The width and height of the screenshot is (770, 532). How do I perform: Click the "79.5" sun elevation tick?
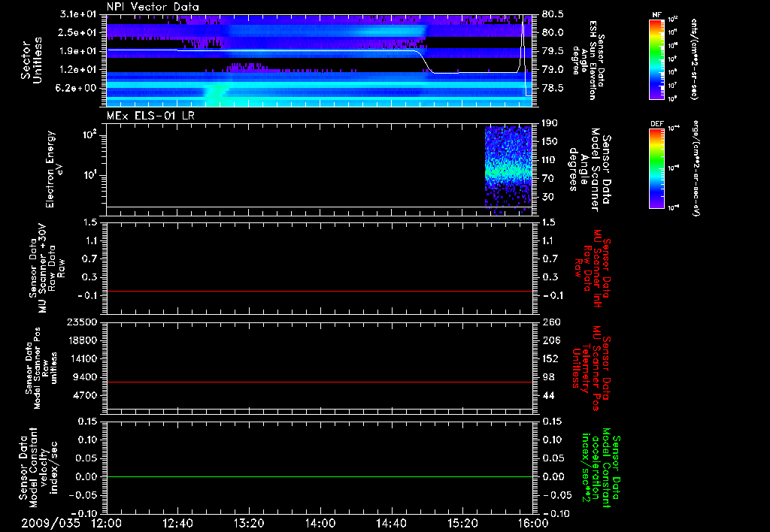[553, 51]
